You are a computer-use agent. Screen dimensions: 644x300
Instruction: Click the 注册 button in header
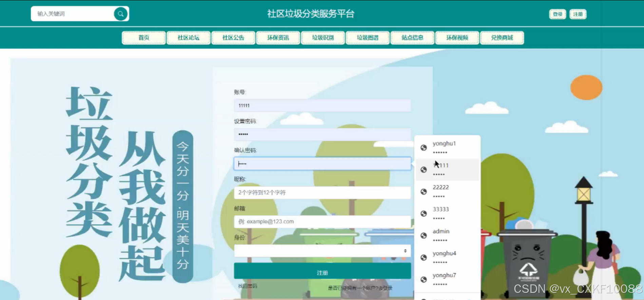pyautogui.click(x=578, y=14)
